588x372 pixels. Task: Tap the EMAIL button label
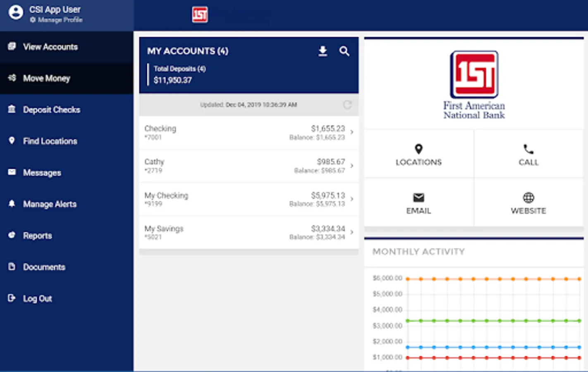click(x=418, y=211)
